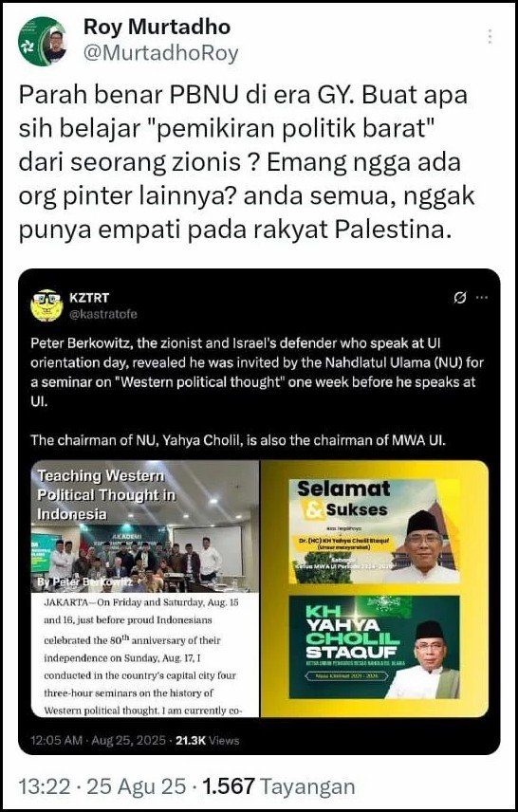
Task: Open the Selamat & Sukses congratulation image
Action: (x=375, y=532)
